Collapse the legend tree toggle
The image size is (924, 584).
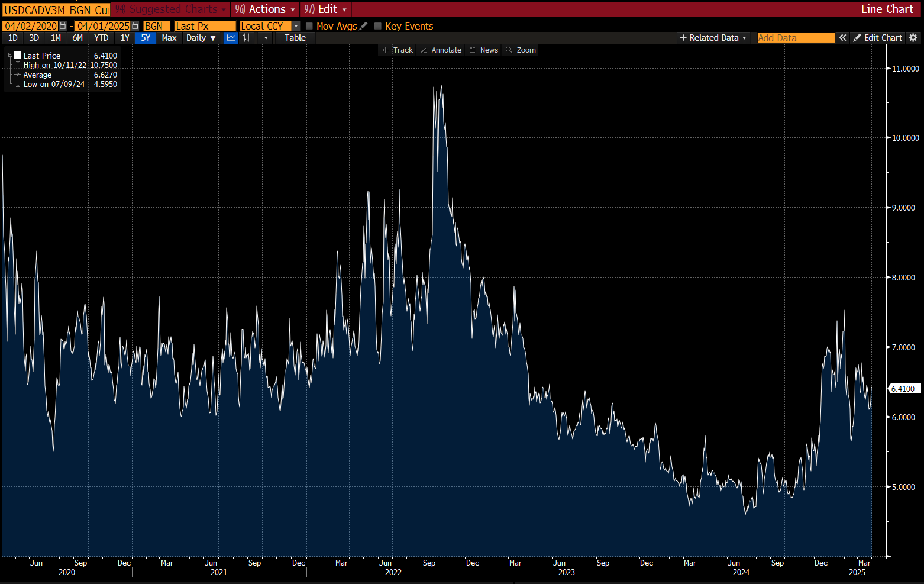coord(10,55)
